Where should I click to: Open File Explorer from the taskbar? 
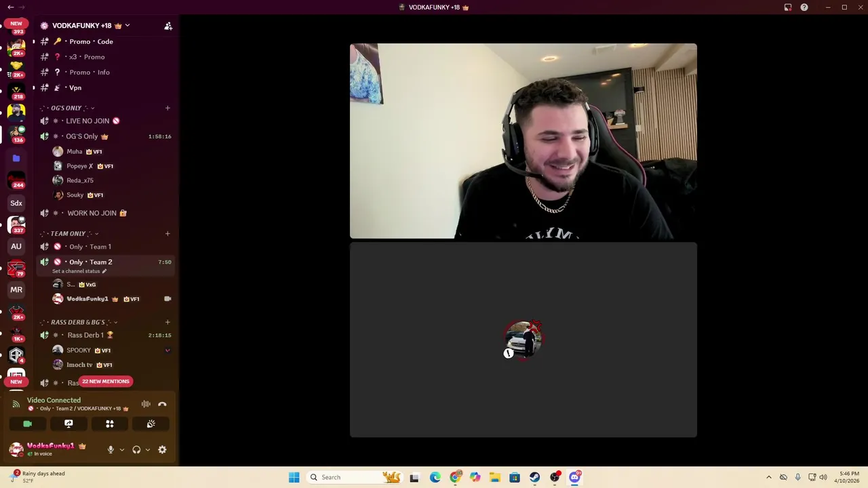495,477
